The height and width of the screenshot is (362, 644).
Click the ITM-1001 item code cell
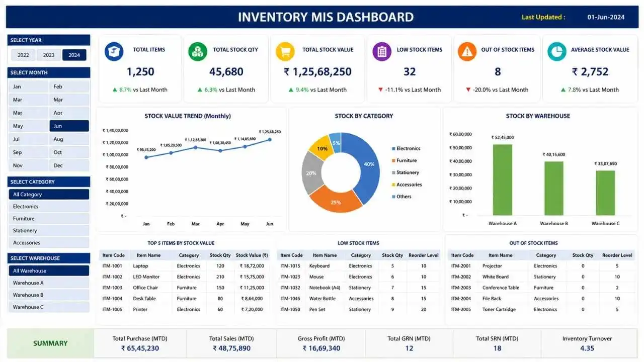[x=112, y=266]
